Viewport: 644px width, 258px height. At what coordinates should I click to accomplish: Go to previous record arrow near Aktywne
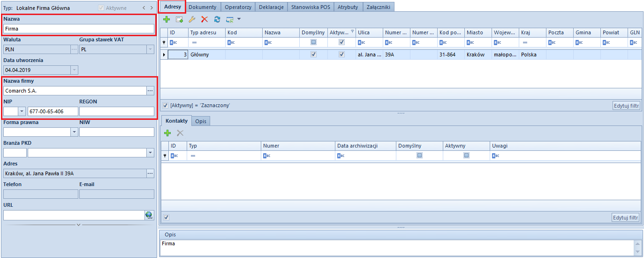[x=144, y=8]
